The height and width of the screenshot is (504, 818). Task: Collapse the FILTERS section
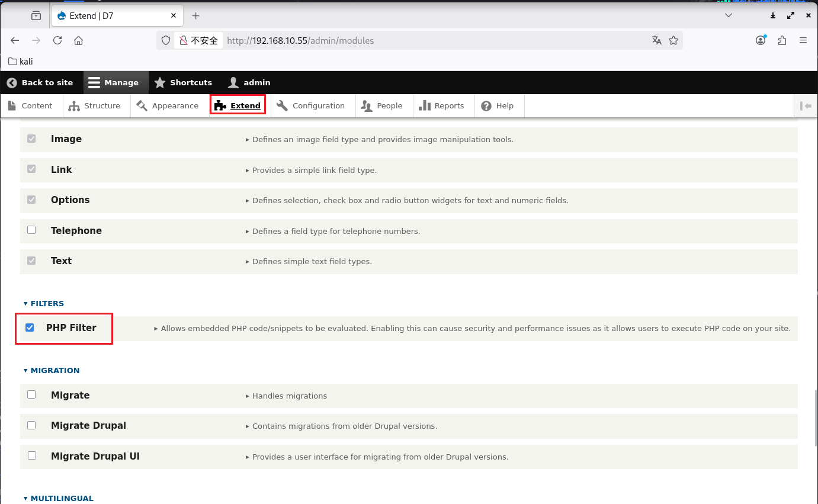tap(44, 303)
